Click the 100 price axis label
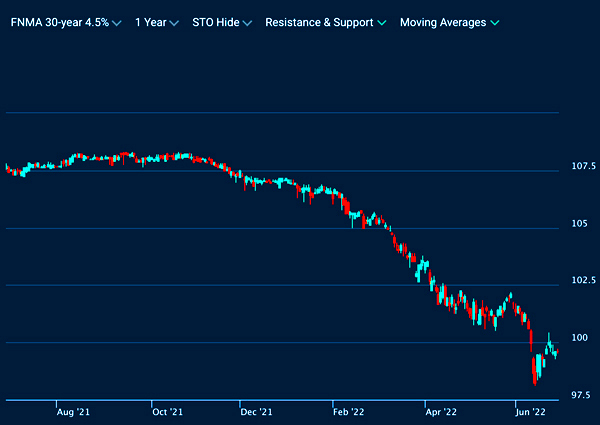 coord(578,338)
